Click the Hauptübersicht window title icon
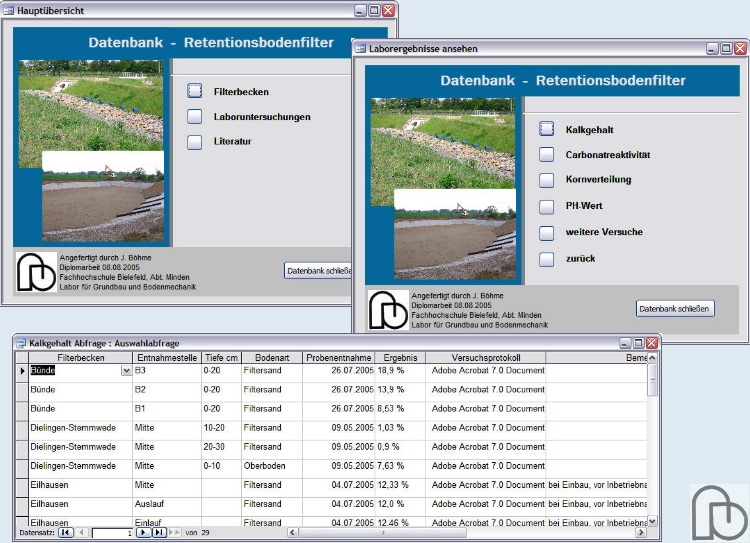Image resolution: width=750 pixels, height=543 pixels. point(9,9)
